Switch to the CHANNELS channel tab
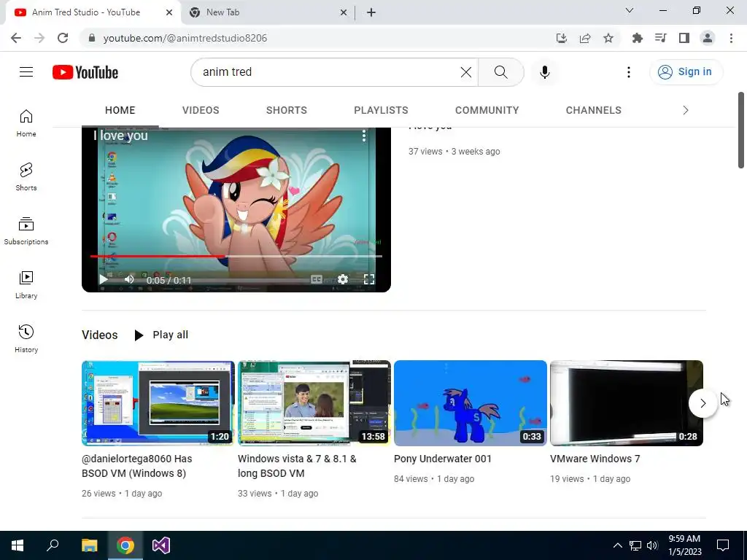 click(x=594, y=110)
